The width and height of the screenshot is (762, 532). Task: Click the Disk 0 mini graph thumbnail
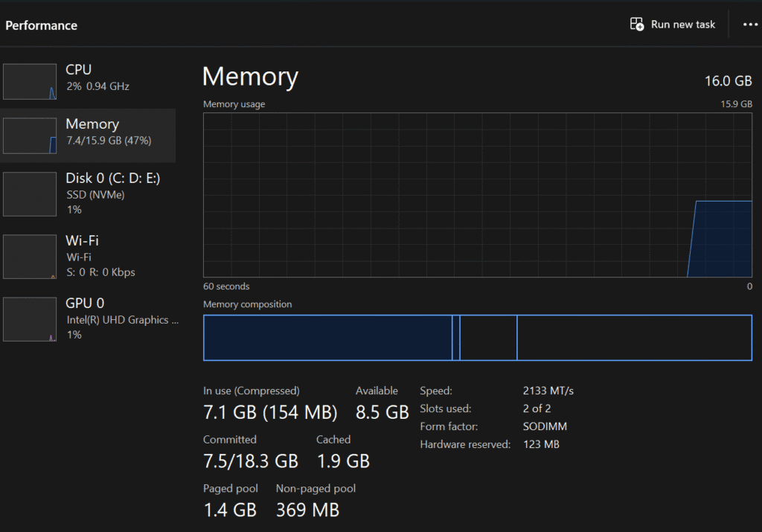coord(30,194)
